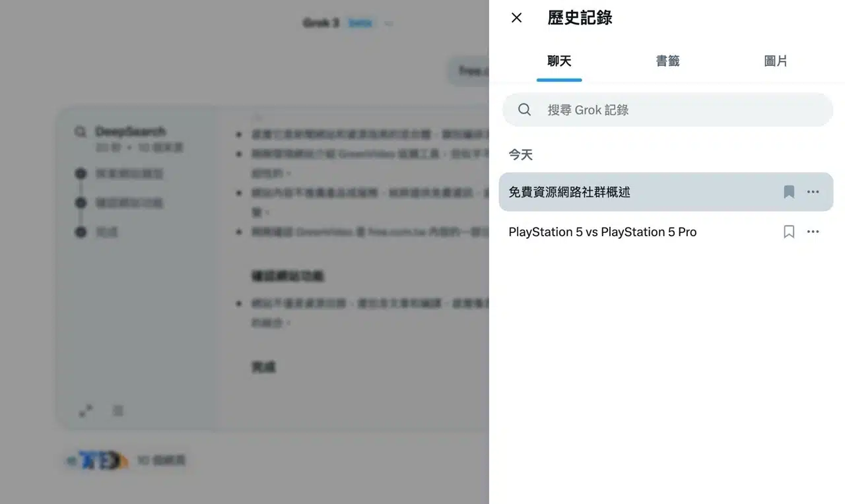Click the magnifier icon in the search bar
Viewport: 845px width, 504px height.
[525, 110]
